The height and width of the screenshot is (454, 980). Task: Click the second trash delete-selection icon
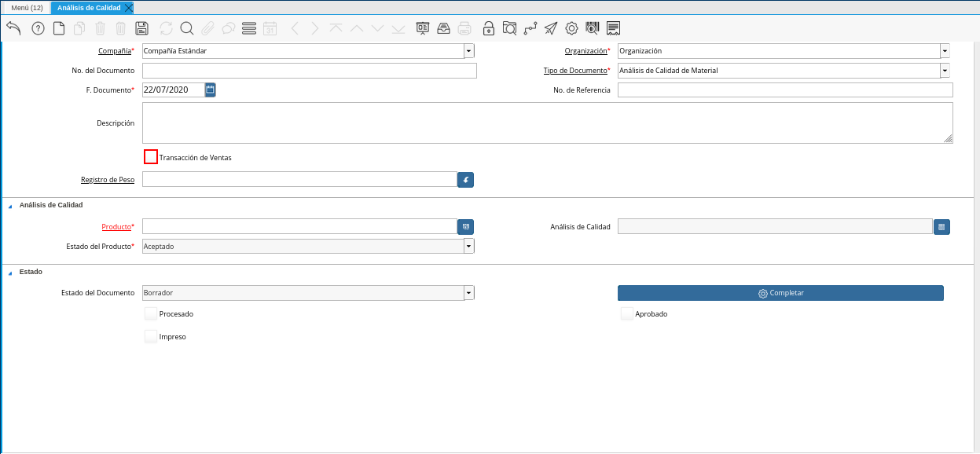coord(120,28)
